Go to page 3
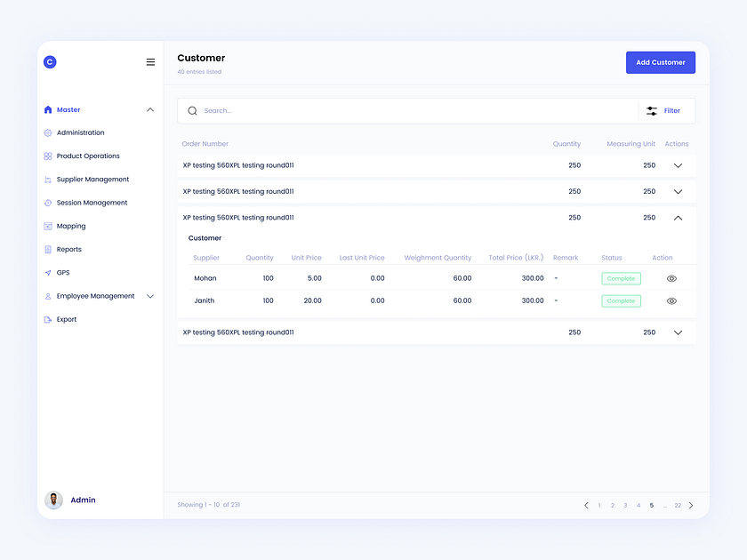This screenshot has width=747, height=560. (x=625, y=505)
